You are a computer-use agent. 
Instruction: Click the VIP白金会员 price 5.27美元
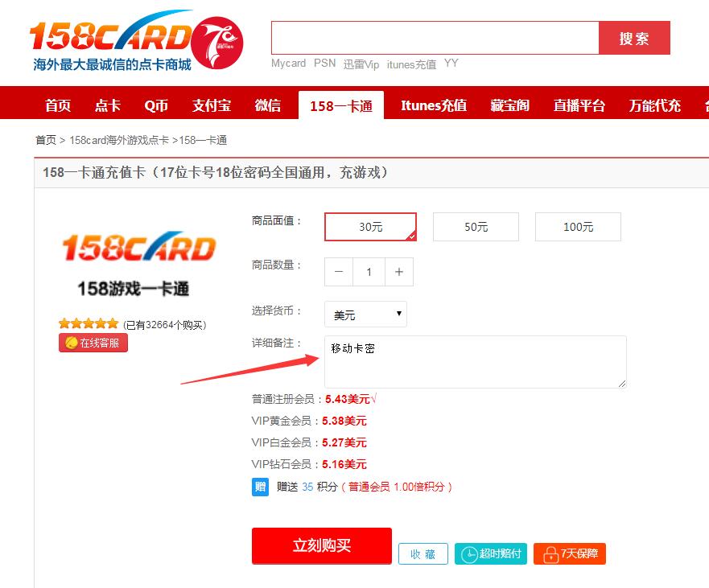[x=344, y=442]
